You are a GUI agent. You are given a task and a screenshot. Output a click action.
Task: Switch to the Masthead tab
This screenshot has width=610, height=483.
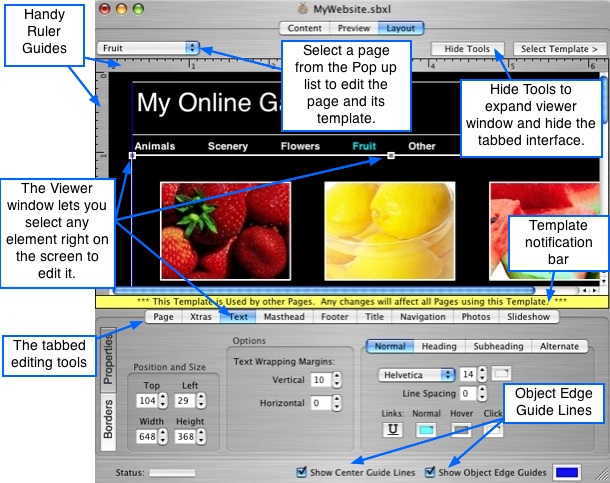(x=284, y=316)
